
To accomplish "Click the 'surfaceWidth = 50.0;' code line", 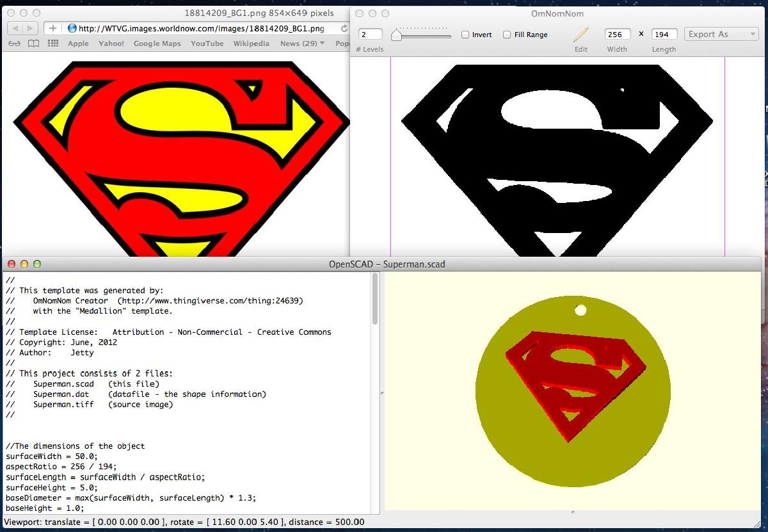I will click(x=52, y=456).
